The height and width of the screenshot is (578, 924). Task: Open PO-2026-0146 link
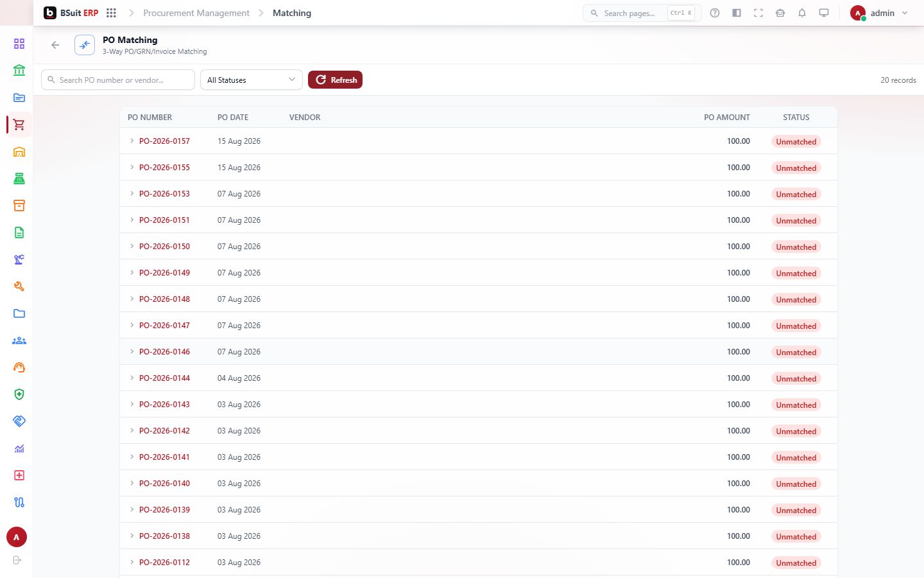coord(164,351)
